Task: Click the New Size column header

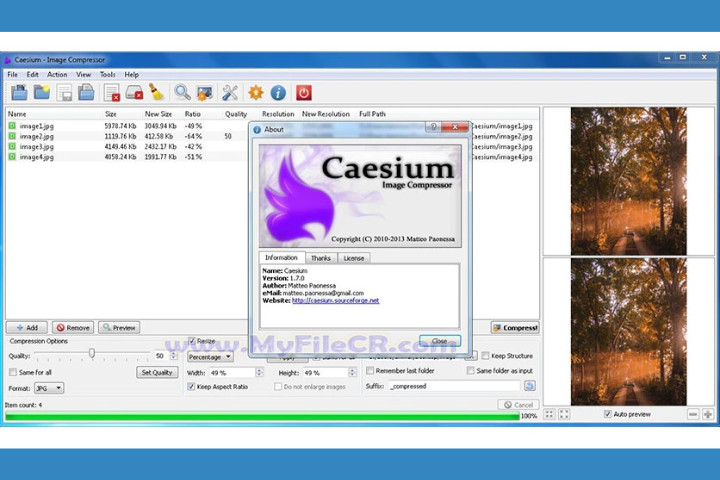Action: tap(158, 114)
